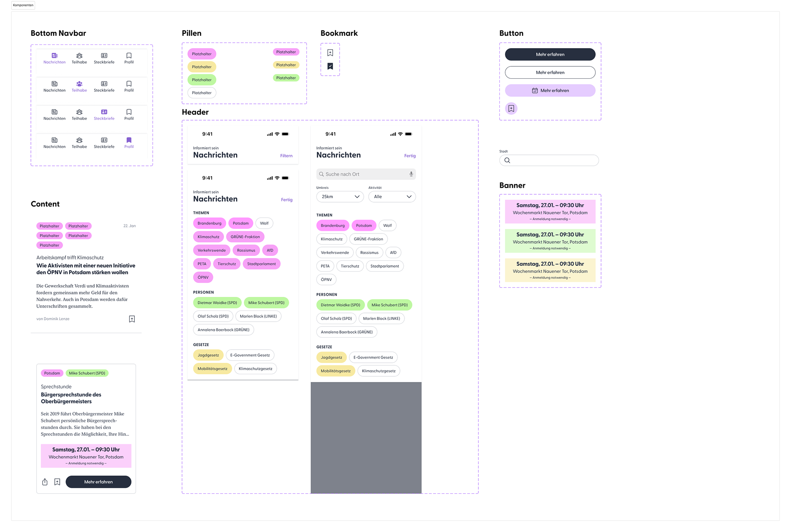Screen dimensions: 791x532
Task: Click the Komponenten frame label
Action: pos(23,5)
